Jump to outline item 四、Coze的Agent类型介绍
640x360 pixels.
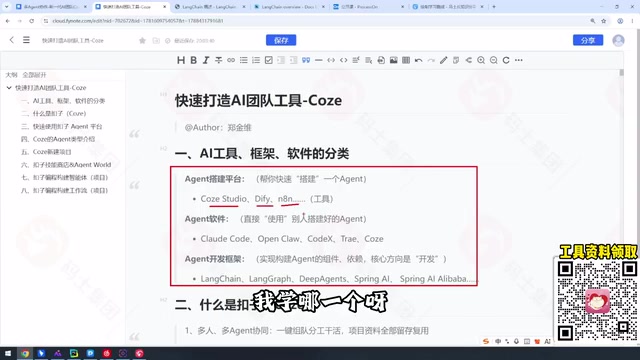point(58,139)
